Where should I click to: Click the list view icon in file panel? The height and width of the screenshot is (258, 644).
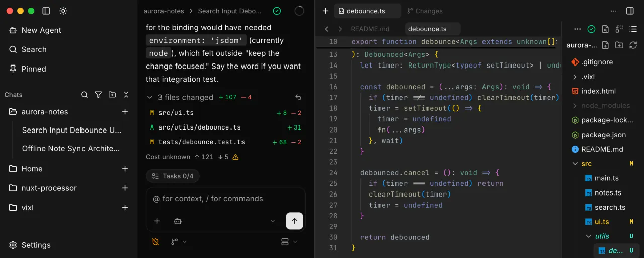coord(633,29)
